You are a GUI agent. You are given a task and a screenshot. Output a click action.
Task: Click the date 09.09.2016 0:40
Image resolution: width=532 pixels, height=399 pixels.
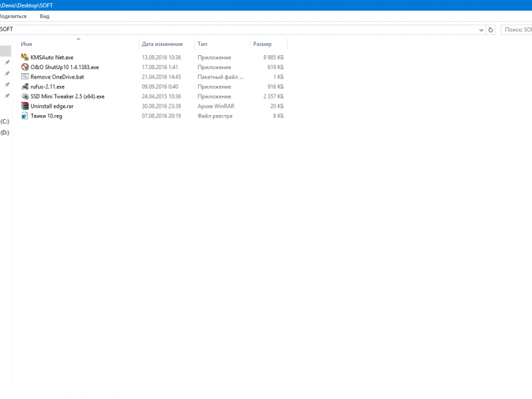coord(160,87)
